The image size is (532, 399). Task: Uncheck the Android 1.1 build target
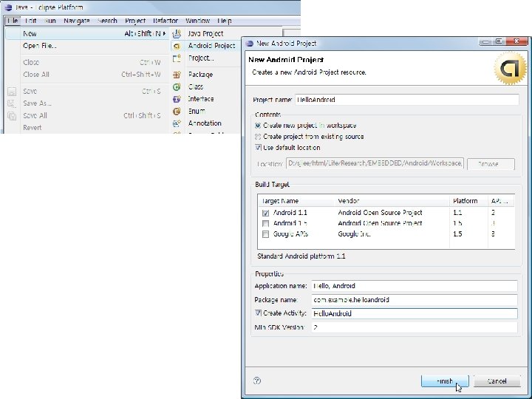click(x=266, y=213)
